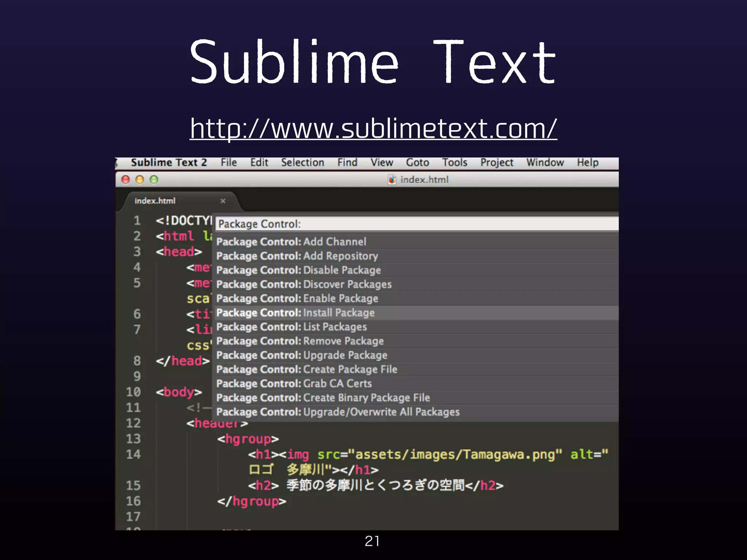Choose Package Control: Upgrade/Overwrite All Packages

click(417, 412)
